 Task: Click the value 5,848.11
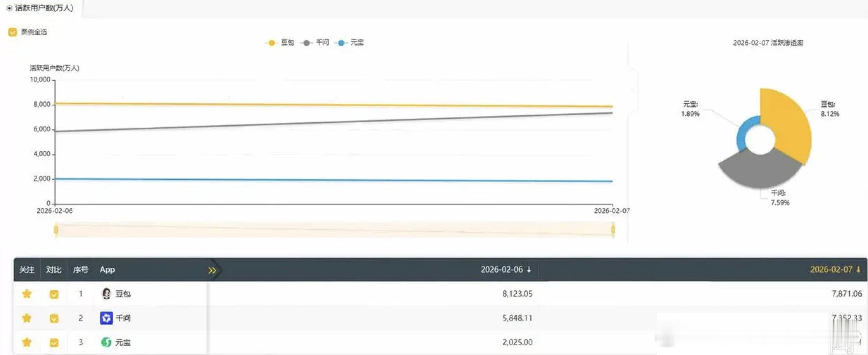coord(517,318)
